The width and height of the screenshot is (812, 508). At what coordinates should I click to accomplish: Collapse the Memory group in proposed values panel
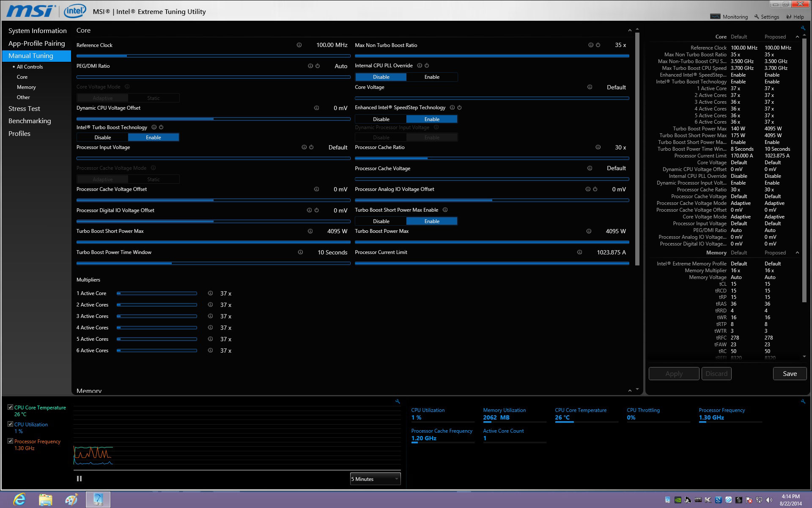[797, 253]
